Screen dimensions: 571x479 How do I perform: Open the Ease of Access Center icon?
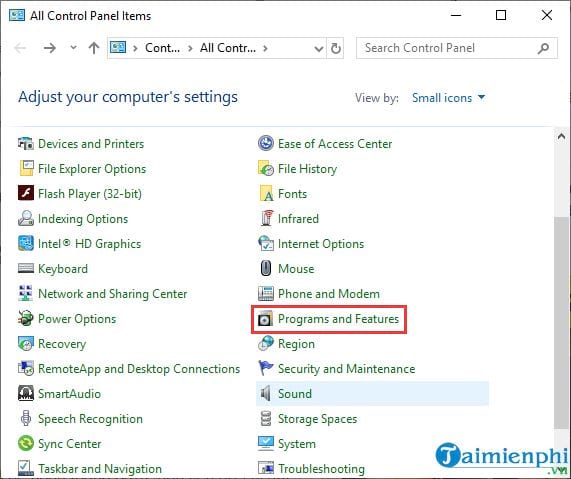tap(266, 143)
